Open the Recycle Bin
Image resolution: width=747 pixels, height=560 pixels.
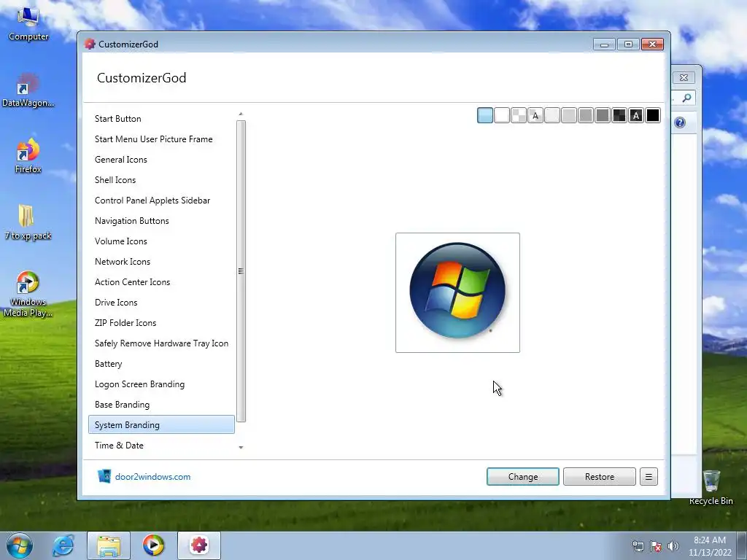point(711,486)
